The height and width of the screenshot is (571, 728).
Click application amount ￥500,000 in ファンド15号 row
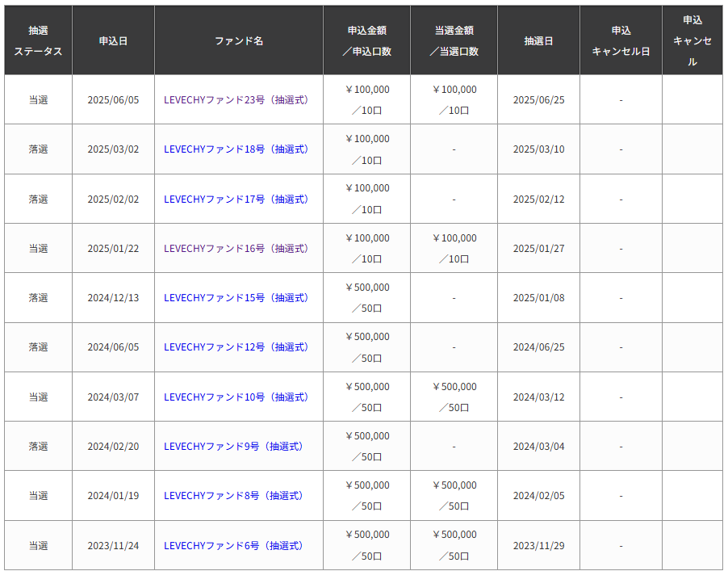(366, 288)
